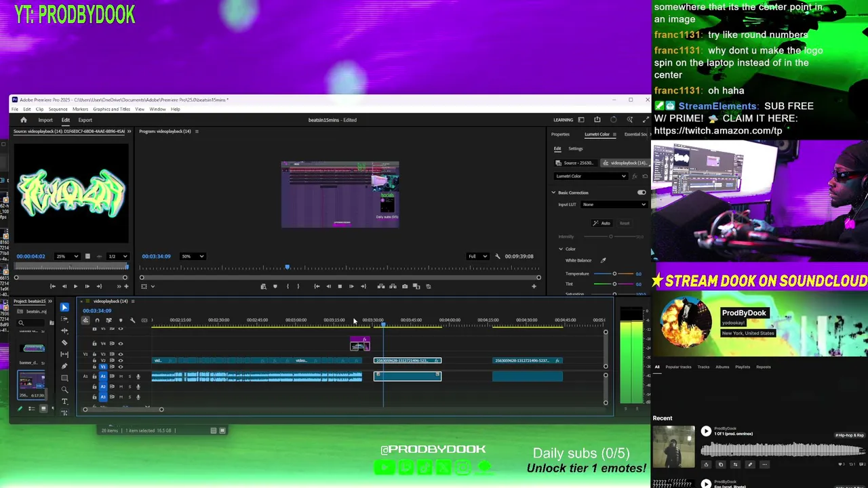Image resolution: width=868 pixels, height=488 pixels.
Task: Toggle V4 track output eye
Action: pyautogui.click(x=121, y=344)
